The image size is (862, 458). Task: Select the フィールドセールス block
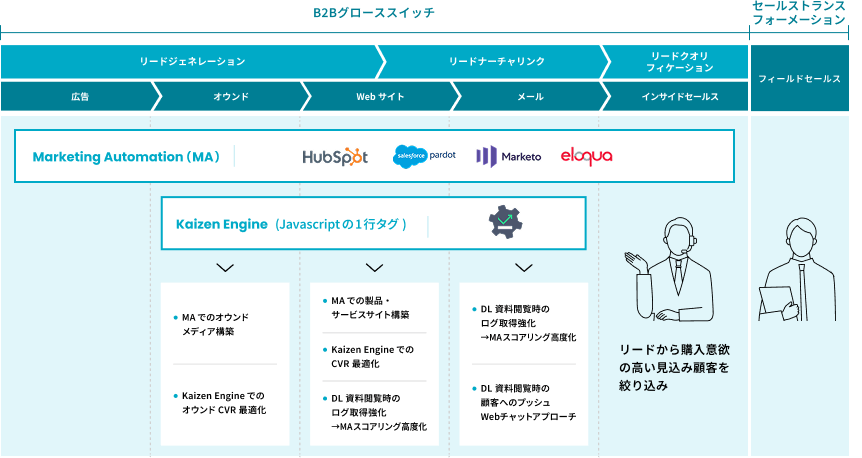[799, 79]
